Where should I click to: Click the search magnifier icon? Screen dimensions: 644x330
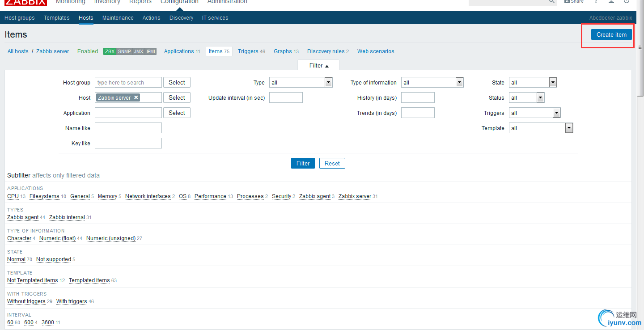tap(552, 2)
